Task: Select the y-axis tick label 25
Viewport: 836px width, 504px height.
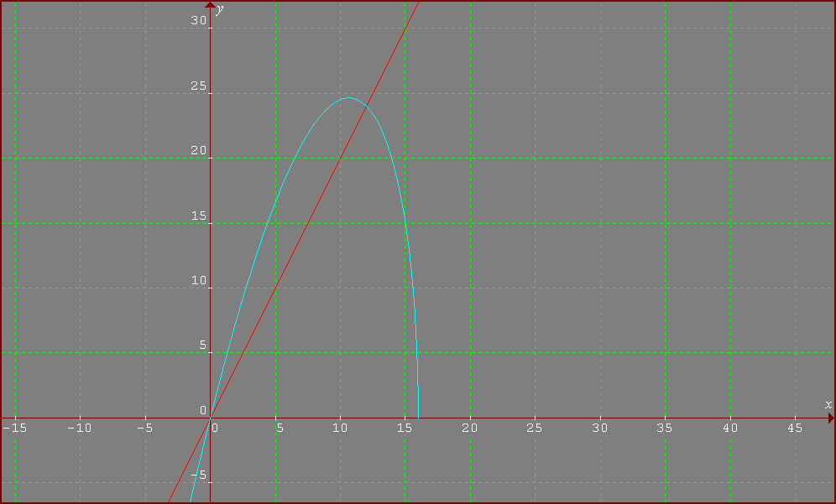Action: tap(198, 86)
